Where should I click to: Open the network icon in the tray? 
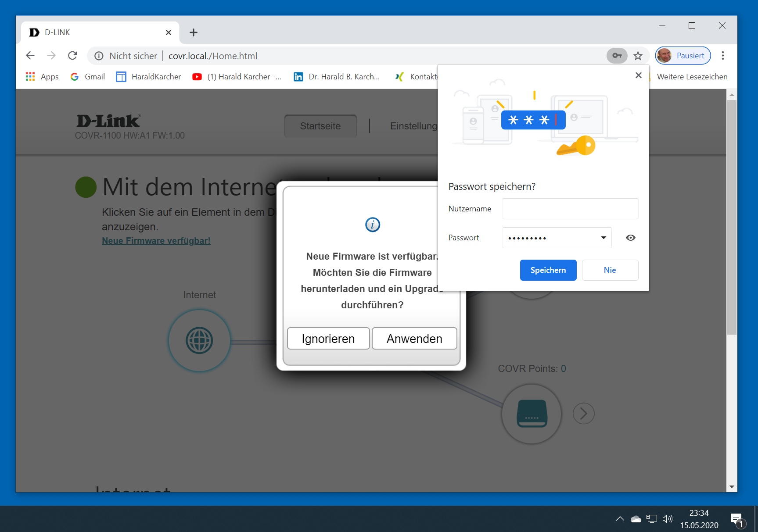click(x=652, y=519)
